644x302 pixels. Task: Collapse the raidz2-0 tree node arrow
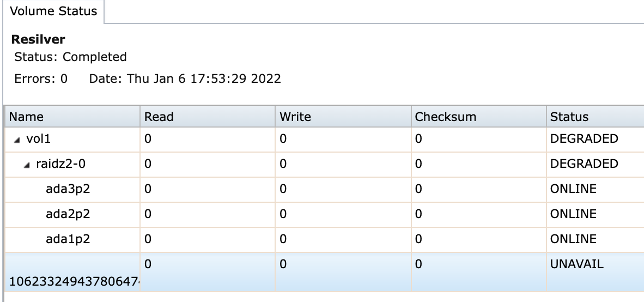pos(26,165)
